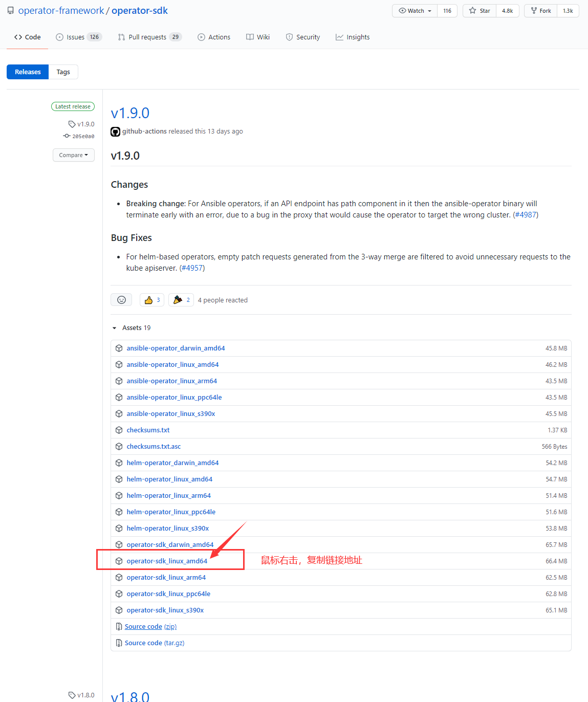Open the Actions tab
588x702 pixels.
[x=214, y=37]
